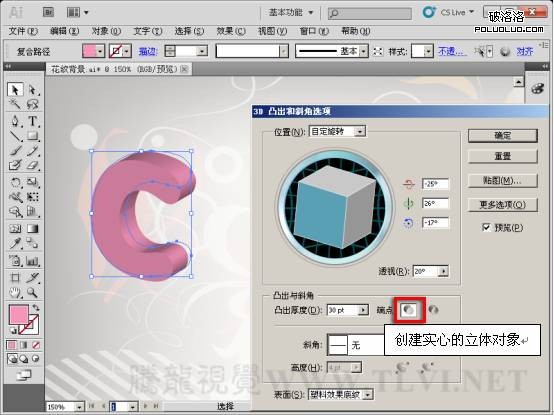The height and width of the screenshot is (415, 554).
Task: Select the Lasso tool
Action: click(x=33, y=104)
